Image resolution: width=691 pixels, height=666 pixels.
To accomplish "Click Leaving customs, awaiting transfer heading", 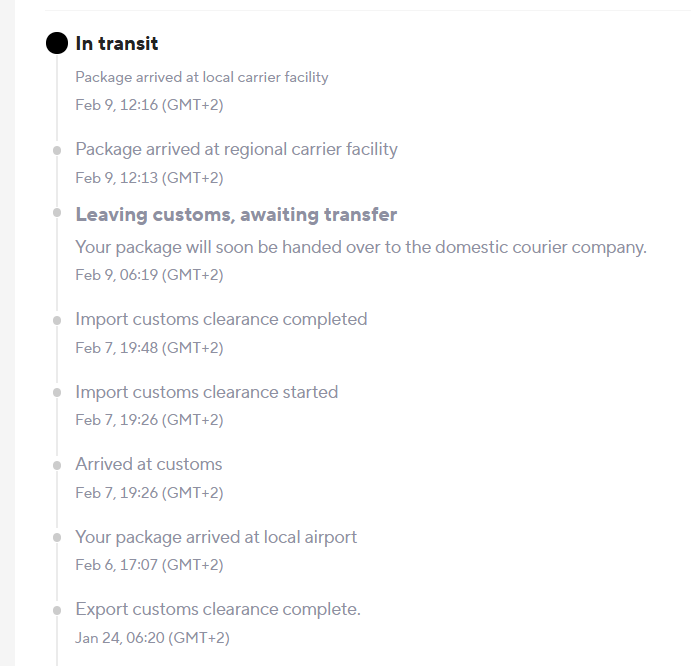I will pos(236,215).
